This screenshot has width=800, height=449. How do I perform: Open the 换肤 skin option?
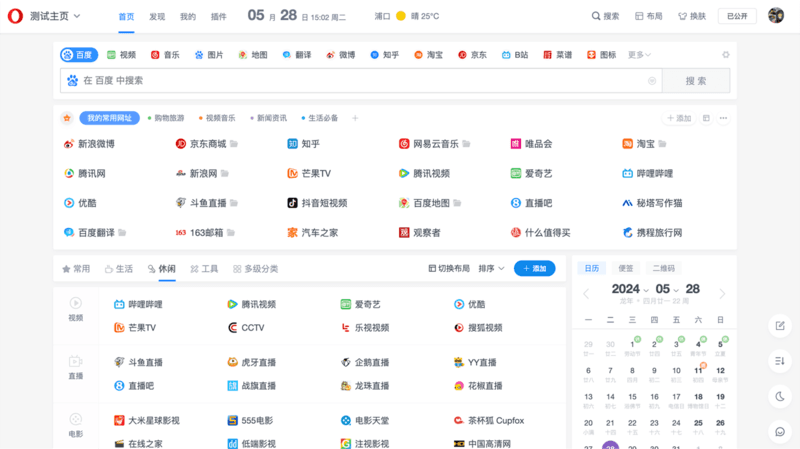(692, 16)
